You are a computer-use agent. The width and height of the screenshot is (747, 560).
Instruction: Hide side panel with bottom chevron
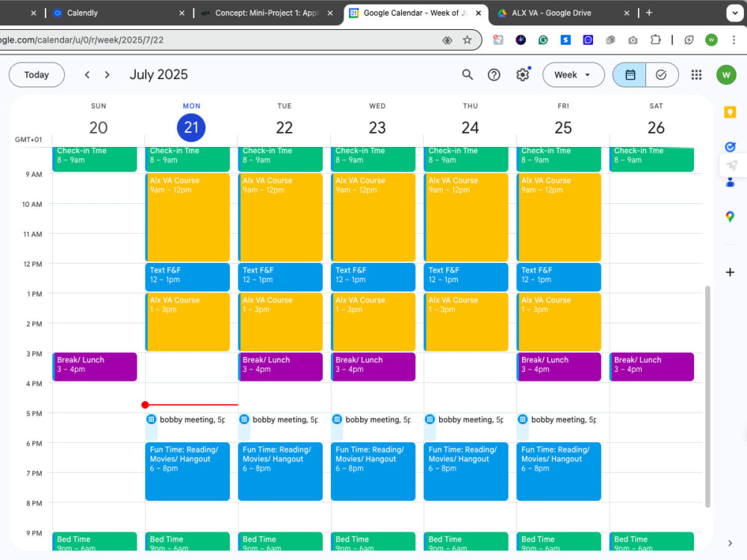[730, 544]
